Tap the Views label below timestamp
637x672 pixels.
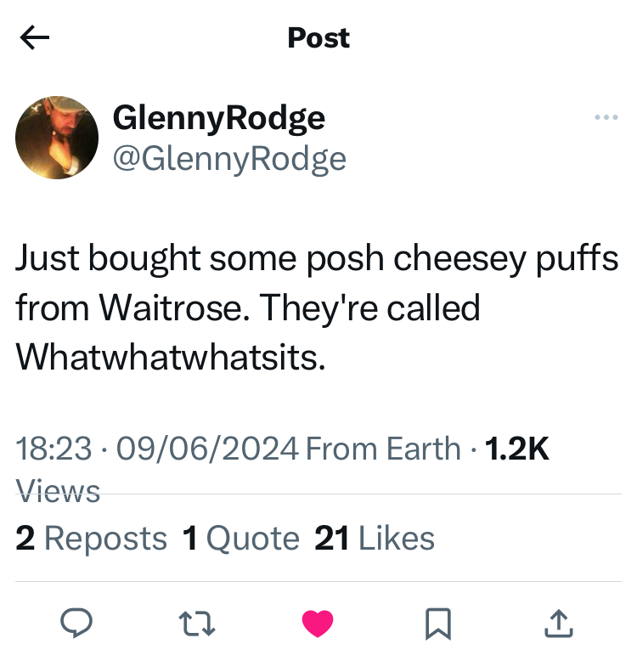click(58, 491)
